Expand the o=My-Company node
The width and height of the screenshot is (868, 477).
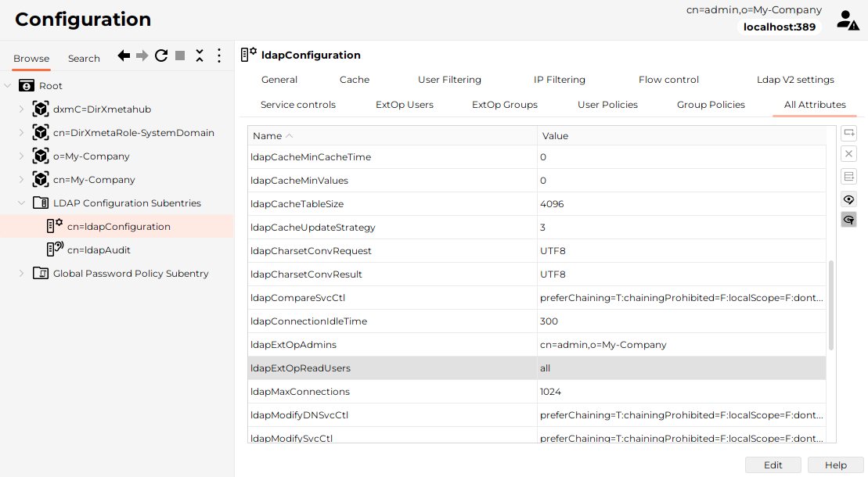click(22, 156)
